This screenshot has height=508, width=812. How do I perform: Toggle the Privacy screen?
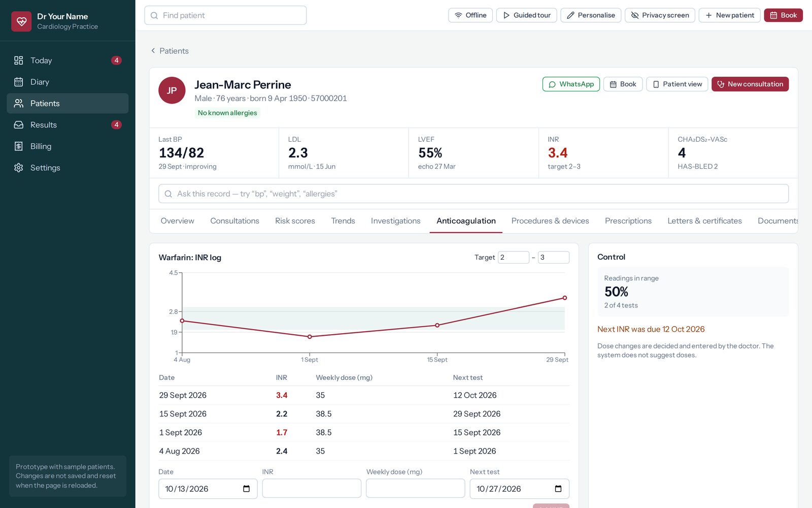660,15
